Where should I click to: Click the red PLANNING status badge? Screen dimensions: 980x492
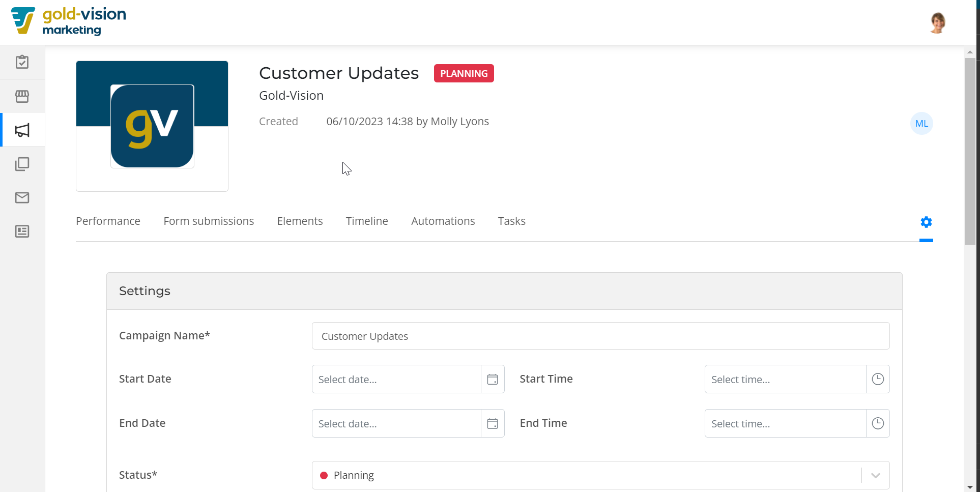tap(464, 73)
